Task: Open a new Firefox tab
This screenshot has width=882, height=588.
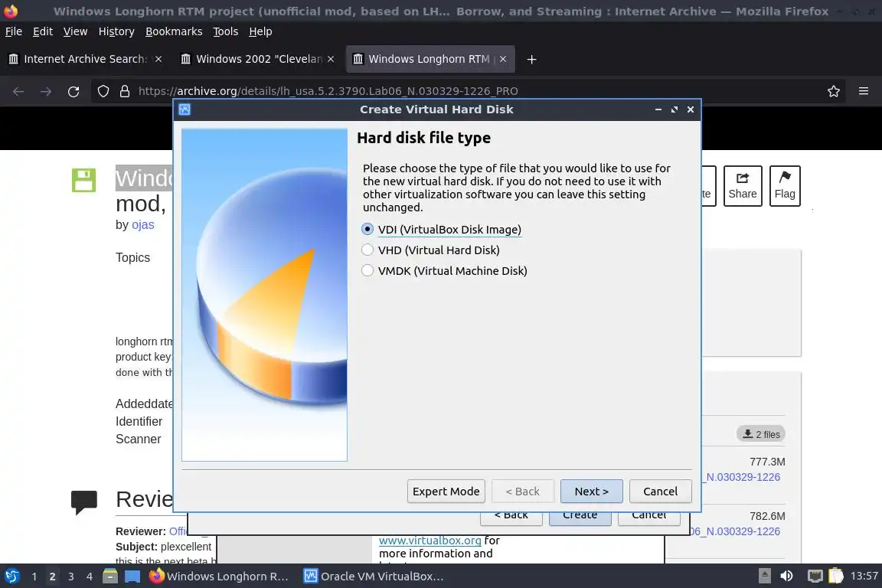Action: click(x=531, y=59)
